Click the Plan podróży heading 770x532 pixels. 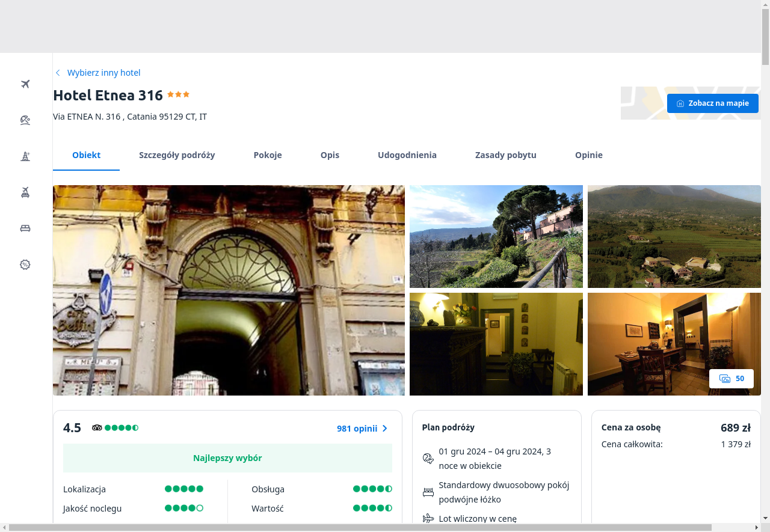tap(448, 427)
